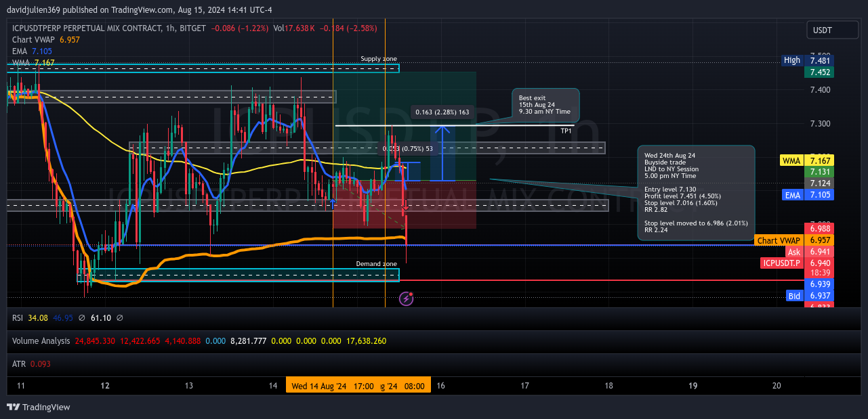This screenshot has height=419, width=868.
Task: Click first RSI hidden-value symbol before 61.10
Action: pos(81,317)
